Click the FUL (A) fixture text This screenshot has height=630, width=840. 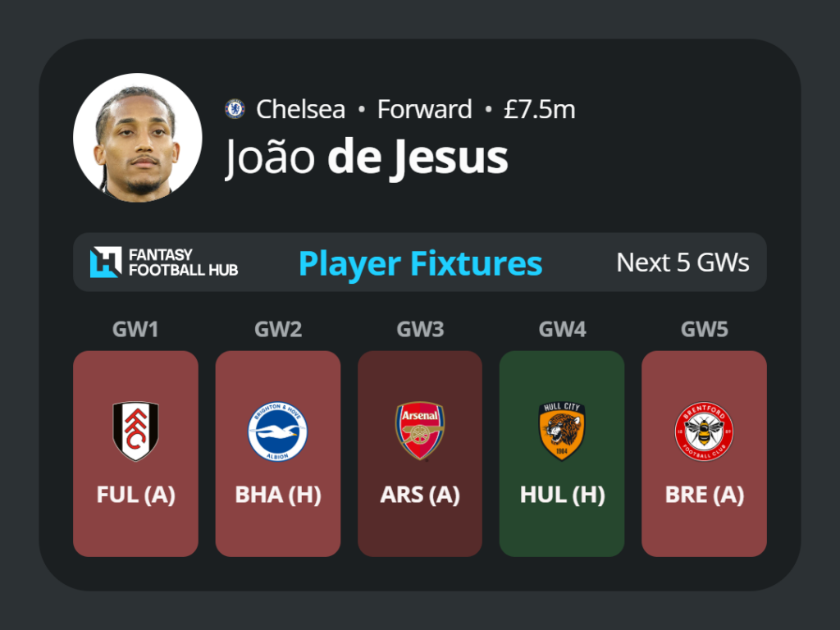(135, 495)
